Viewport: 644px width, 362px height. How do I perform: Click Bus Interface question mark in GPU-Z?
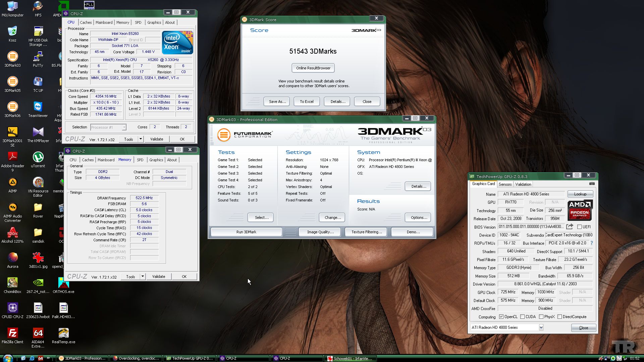[x=591, y=243]
